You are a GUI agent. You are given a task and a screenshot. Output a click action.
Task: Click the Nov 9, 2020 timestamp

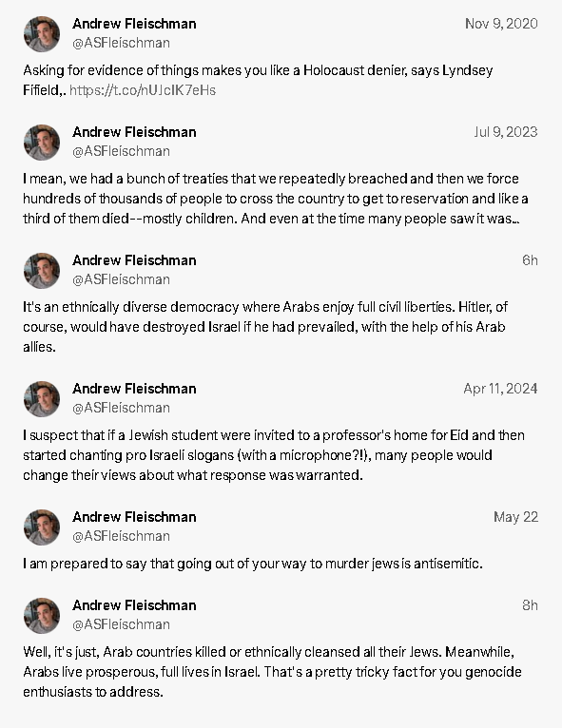coord(501,24)
